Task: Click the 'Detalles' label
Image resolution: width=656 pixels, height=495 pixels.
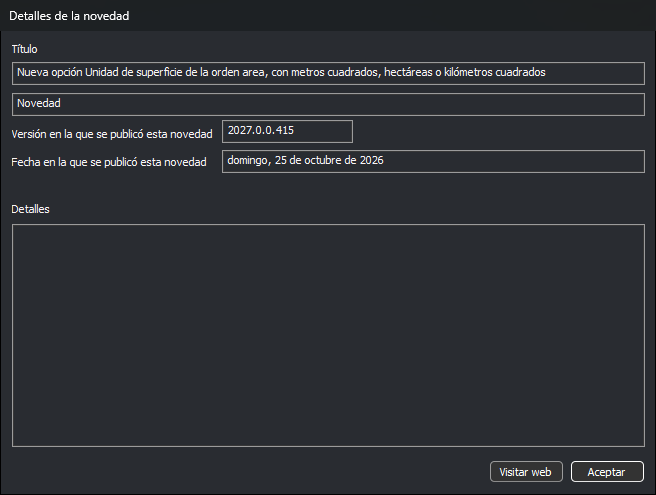Action: pyautogui.click(x=30, y=209)
